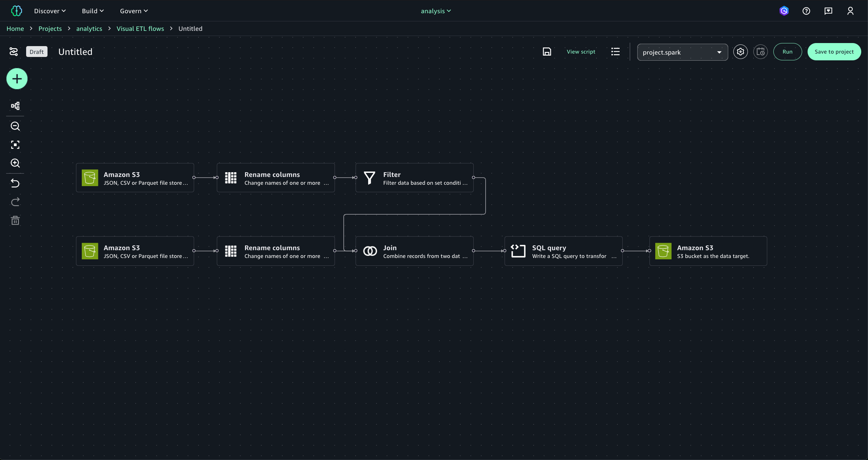
Task: Select the Join node
Action: pos(414,251)
